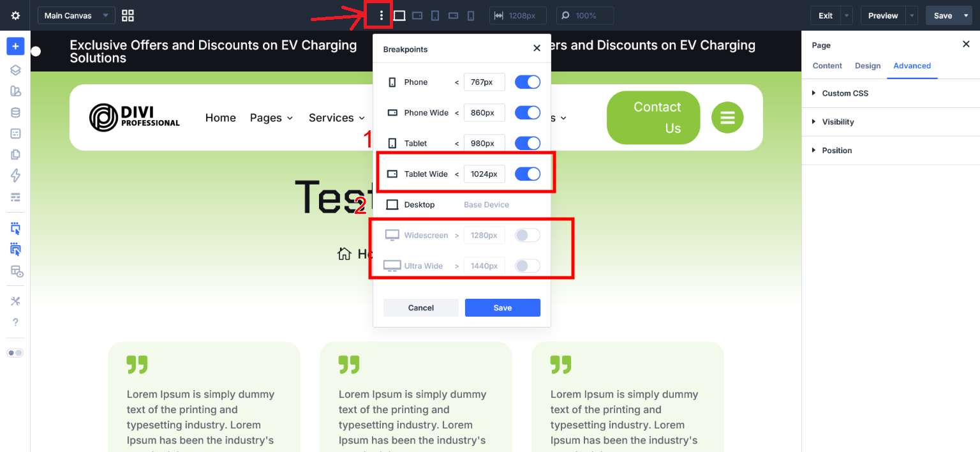Toggle the Tablet breakpoint switch
The height and width of the screenshot is (452, 980).
tap(528, 143)
